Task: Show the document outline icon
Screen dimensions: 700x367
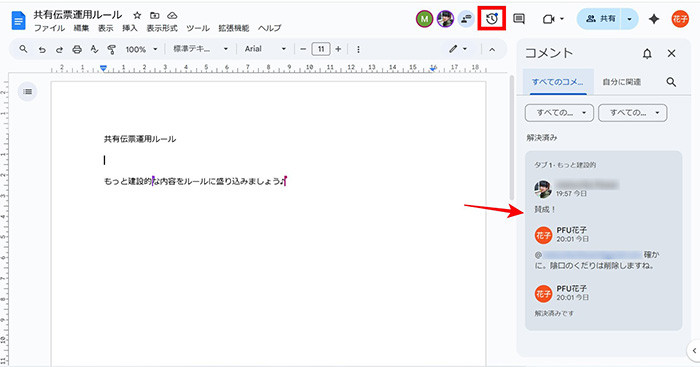Action: [x=27, y=92]
